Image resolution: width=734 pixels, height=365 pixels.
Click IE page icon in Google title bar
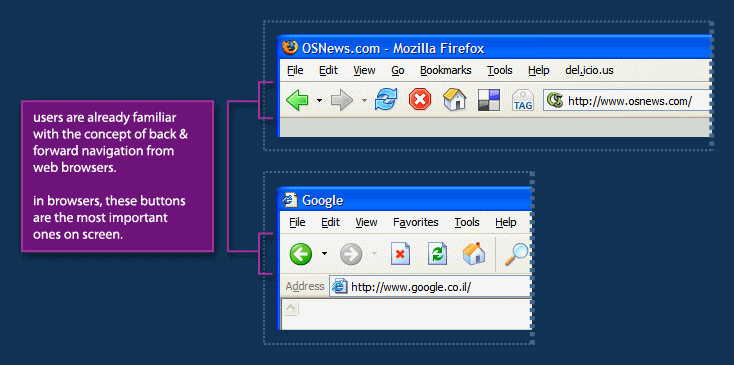pos(290,200)
